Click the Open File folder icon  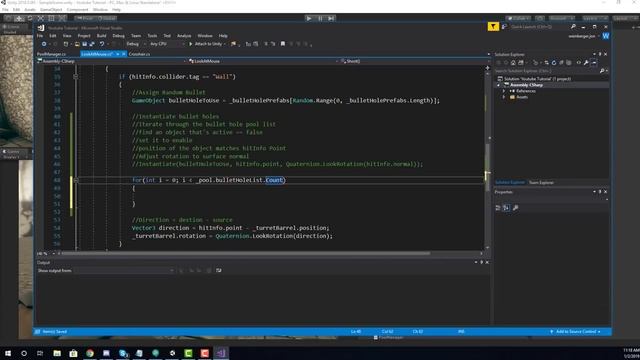tap(77, 44)
